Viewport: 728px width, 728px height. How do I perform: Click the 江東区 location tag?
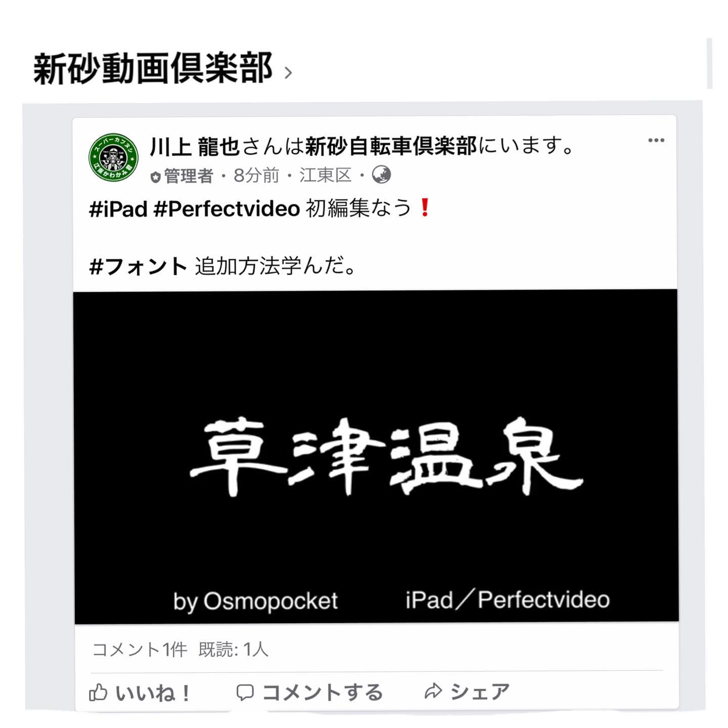(326, 175)
